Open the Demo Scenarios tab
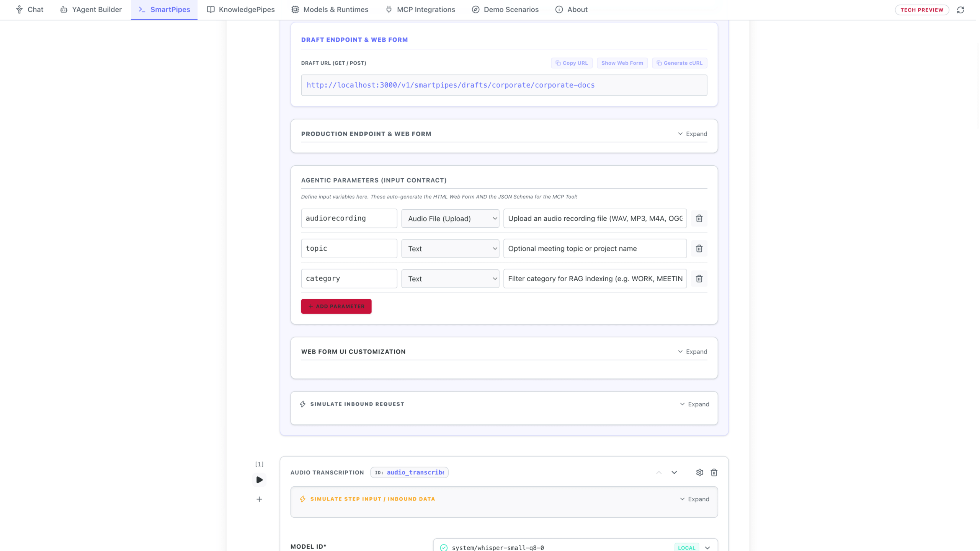 [505, 10]
